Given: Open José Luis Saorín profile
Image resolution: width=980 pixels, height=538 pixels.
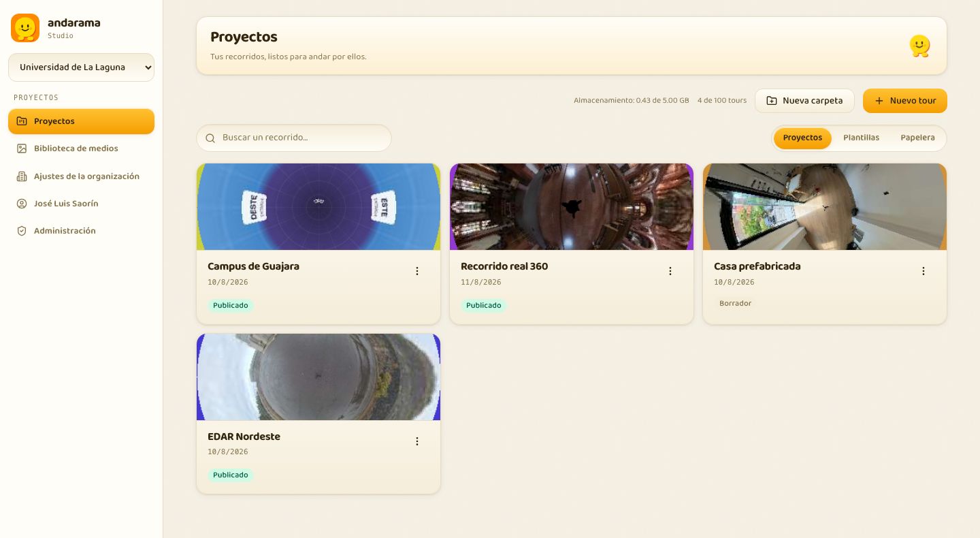Looking at the screenshot, I should pyautogui.click(x=82, y=204).
